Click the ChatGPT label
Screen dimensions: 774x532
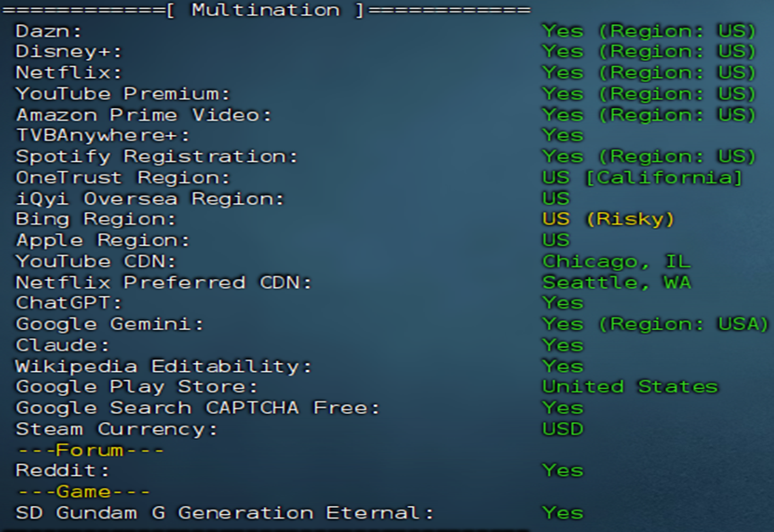pyautogui.click(x=69, y=303)
